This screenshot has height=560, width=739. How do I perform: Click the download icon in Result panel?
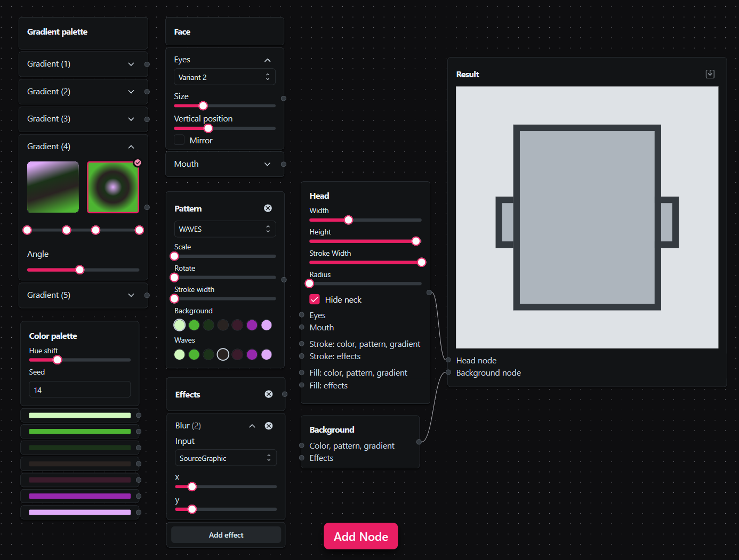point(710,74)
